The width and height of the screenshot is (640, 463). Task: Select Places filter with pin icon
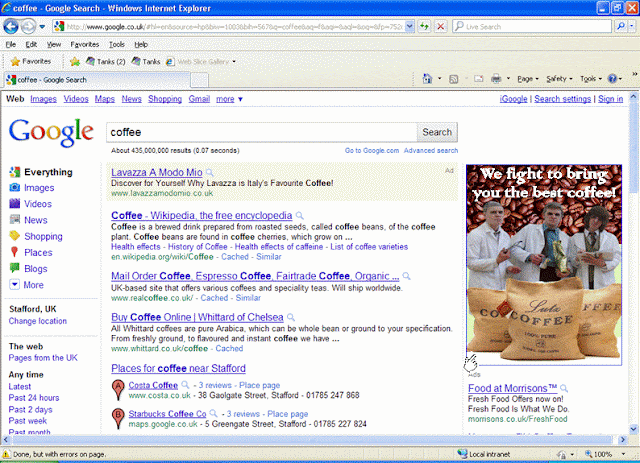(x=31, y=252)
